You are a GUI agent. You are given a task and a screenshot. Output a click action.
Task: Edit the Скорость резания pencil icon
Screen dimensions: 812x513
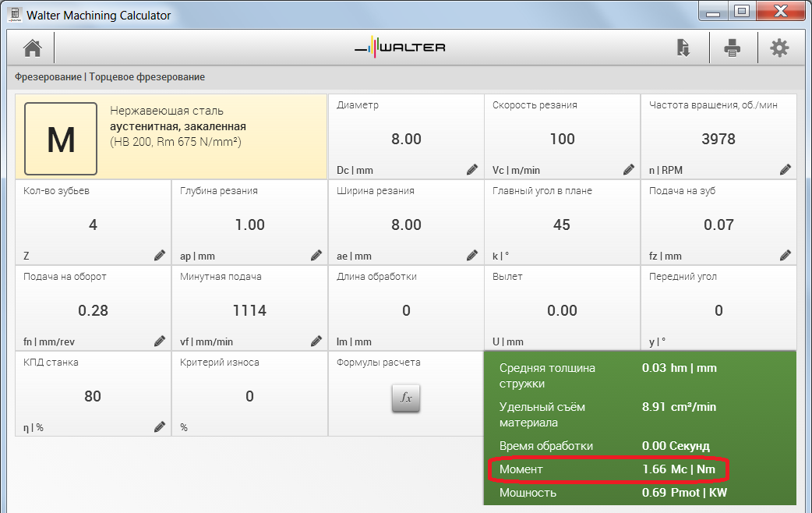coord(629,169)
